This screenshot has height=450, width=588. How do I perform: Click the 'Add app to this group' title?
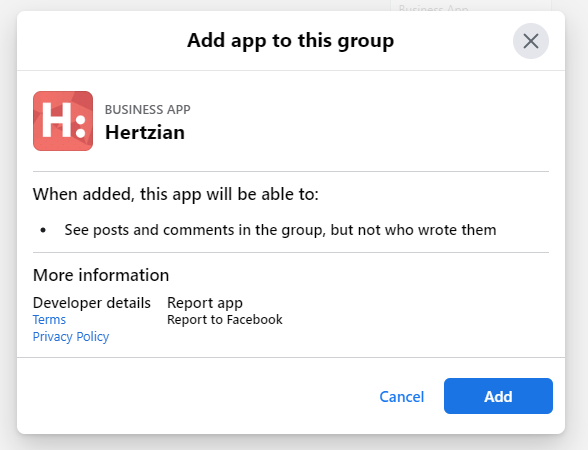click(291, 40)
